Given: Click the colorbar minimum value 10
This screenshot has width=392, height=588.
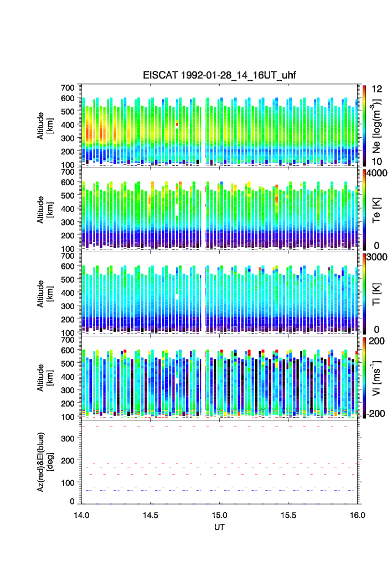Looking at the screenshot, I should 376,162.
